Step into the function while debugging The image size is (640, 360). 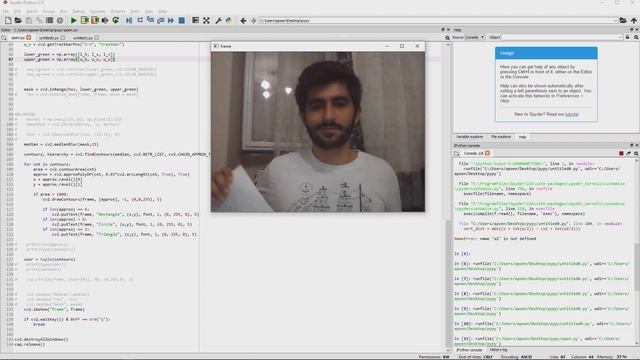coord(150,20)
